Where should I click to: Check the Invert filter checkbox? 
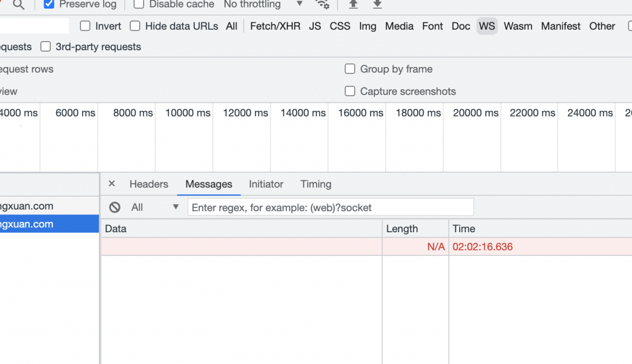tap(85, 26)
